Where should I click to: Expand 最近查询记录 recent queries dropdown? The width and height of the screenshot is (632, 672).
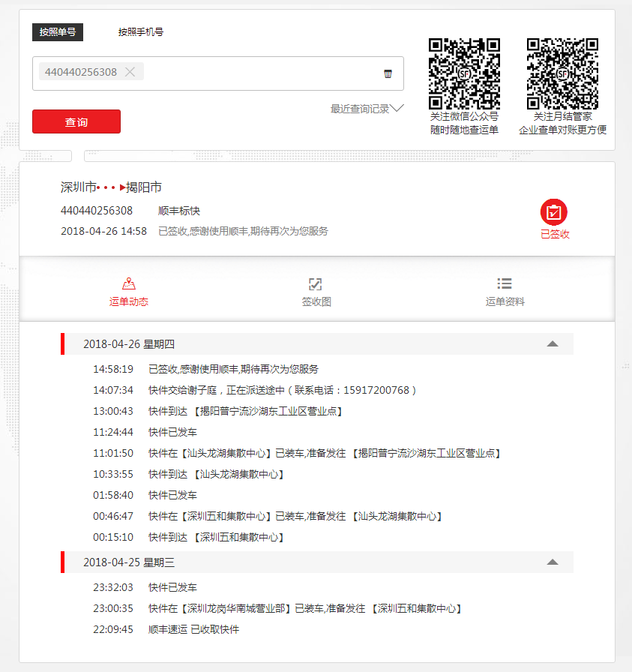tap(367, 109)
